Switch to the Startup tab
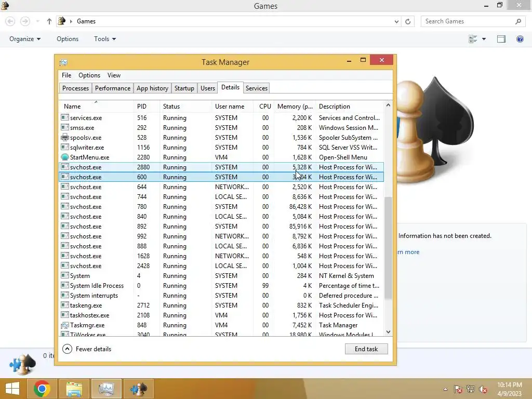The width and height of the screenshot is (532, 399). [184, 88]
